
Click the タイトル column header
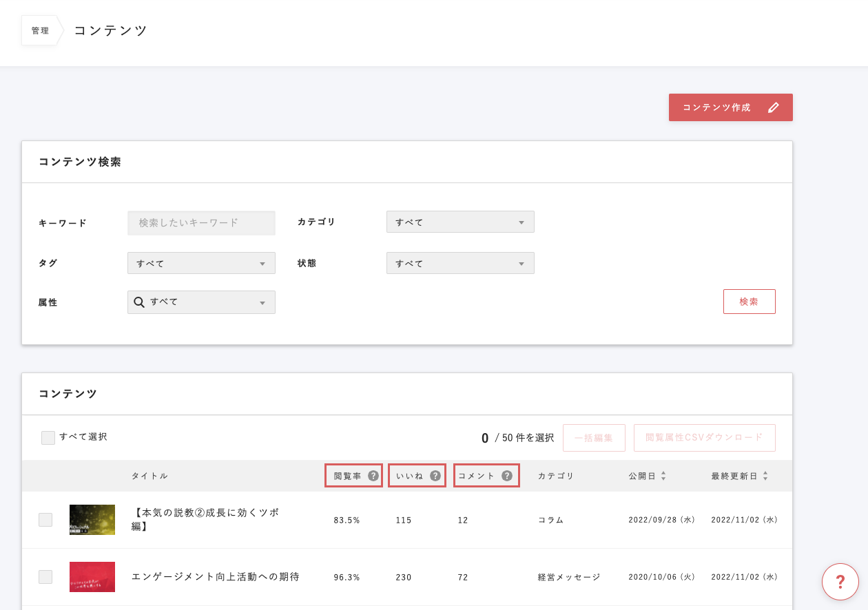click(149, 476)
